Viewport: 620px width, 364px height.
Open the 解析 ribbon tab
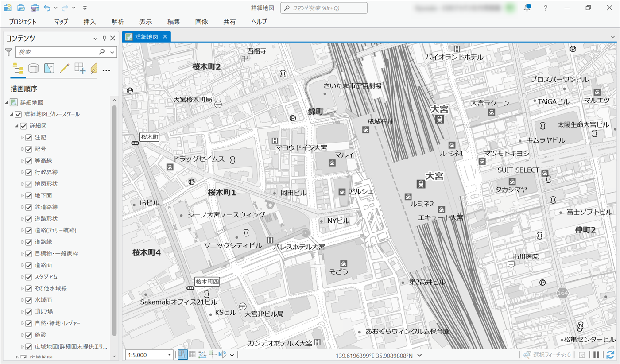(x=118, y=22)
